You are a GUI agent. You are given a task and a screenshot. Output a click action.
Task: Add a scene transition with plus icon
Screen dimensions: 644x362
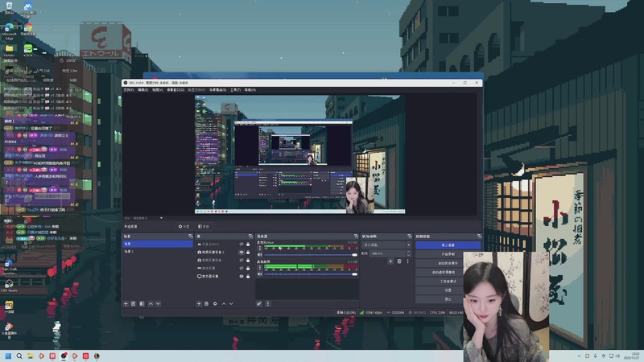390,261
